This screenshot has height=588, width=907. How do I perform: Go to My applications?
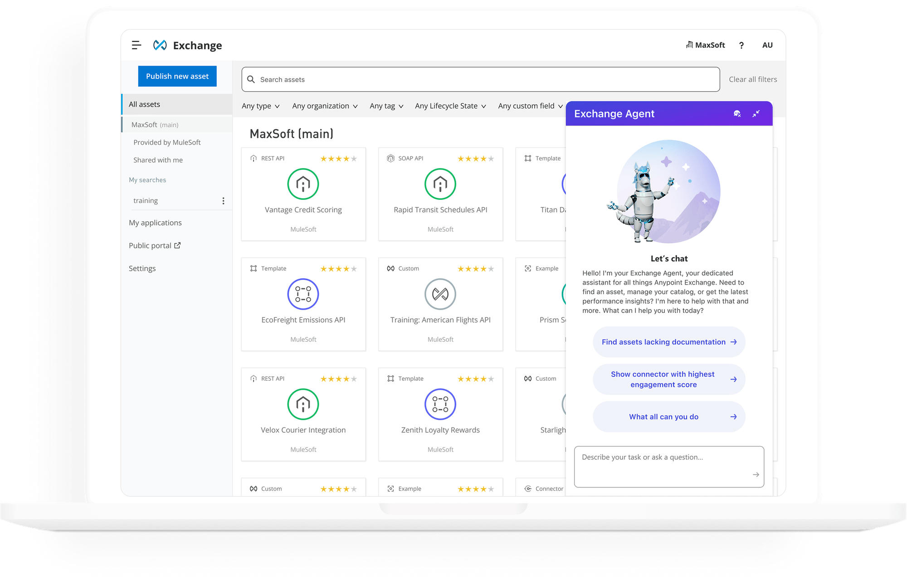(x=155, y=223)
